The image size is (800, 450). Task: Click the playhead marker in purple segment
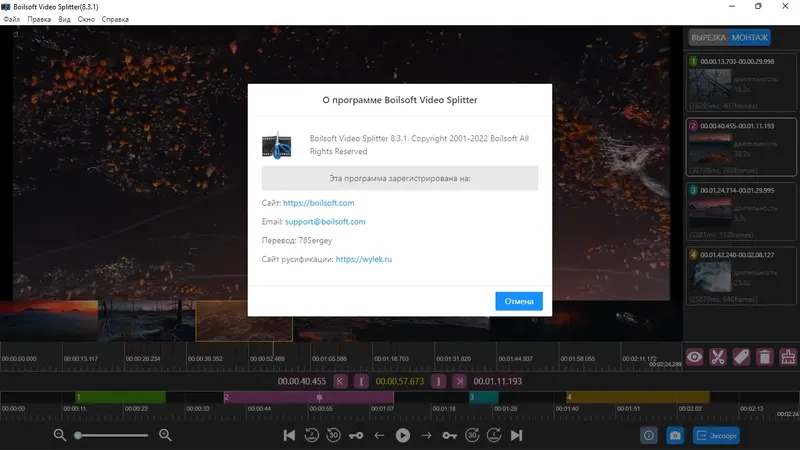pyautogui.click(x=319, y=397)
